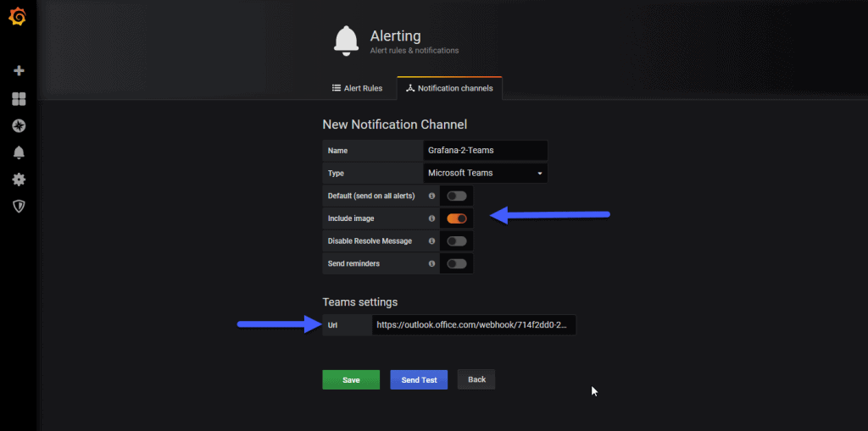This screenshot has width=868, height=431.
Task: Click the Send reminders label
Action: point(353,264)
